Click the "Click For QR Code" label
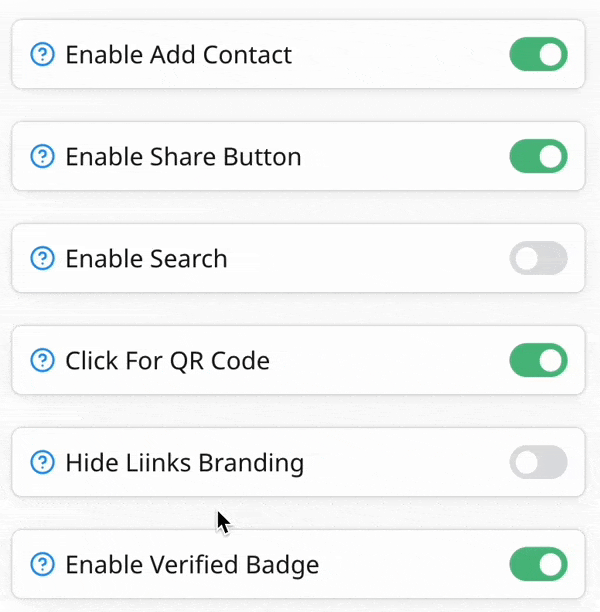 click(x=167, y=360)
